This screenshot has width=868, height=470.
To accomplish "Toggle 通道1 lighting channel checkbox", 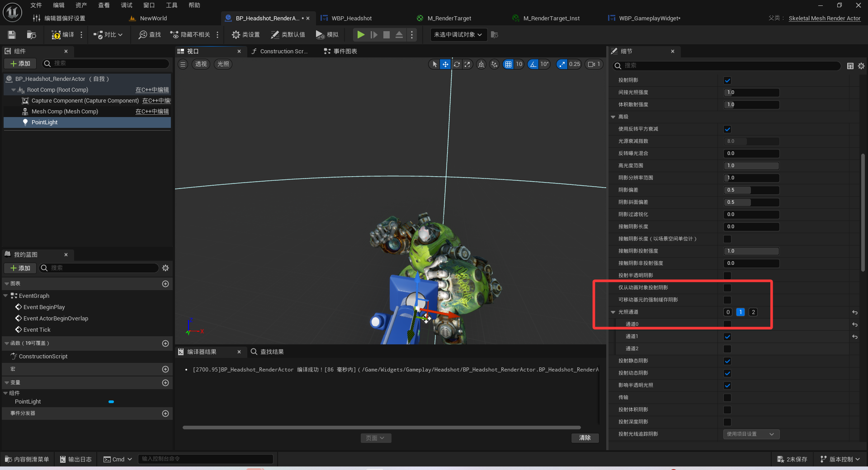I will (727, 337).
